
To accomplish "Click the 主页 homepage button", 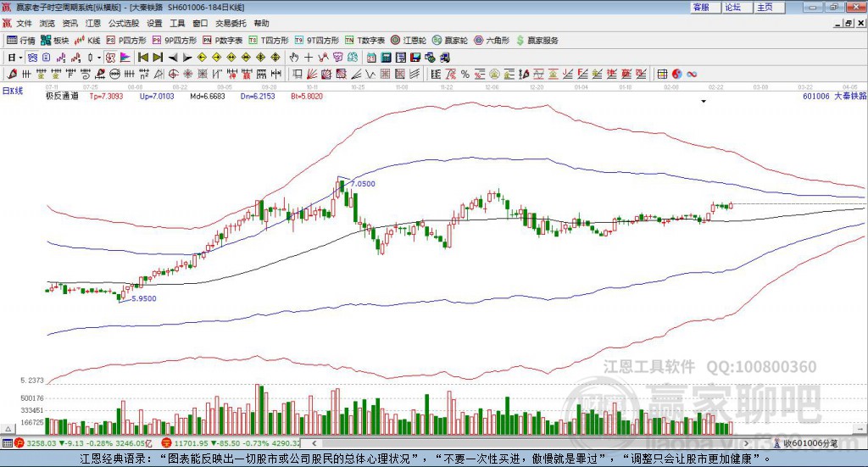I will point(770,7).
